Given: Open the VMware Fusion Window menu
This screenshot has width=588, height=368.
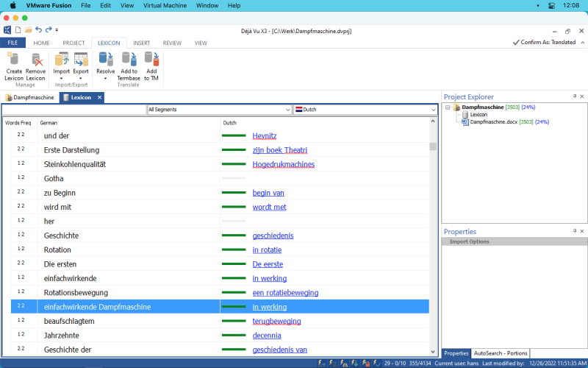Looking at the screenshot, I should [207, 6].
